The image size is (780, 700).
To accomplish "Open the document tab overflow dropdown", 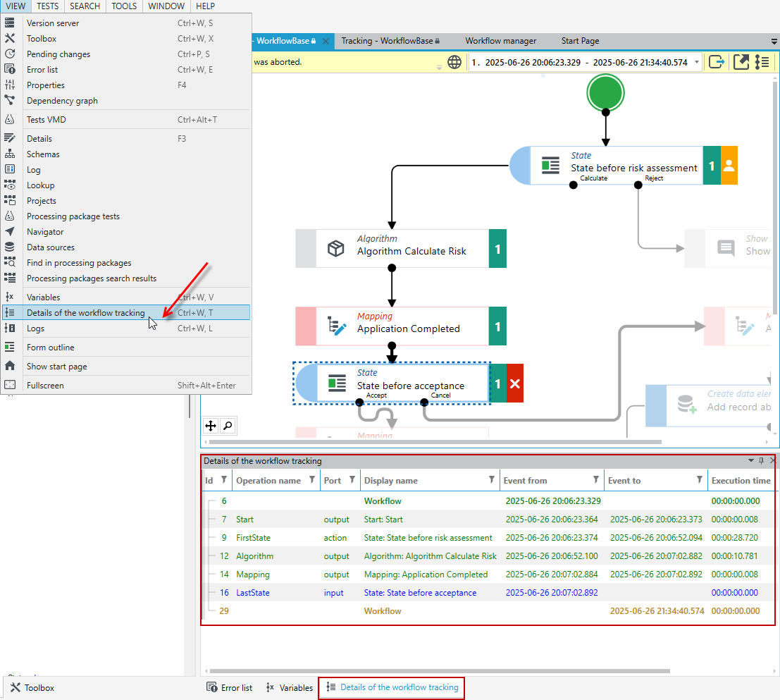I will pos(774,42).
